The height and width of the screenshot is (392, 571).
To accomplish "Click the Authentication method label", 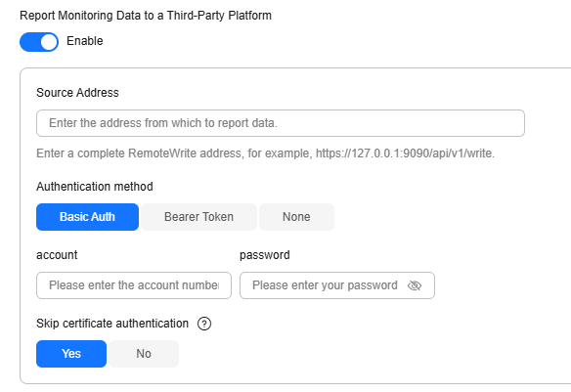I will pyautogui.click(x=95, y=187).
